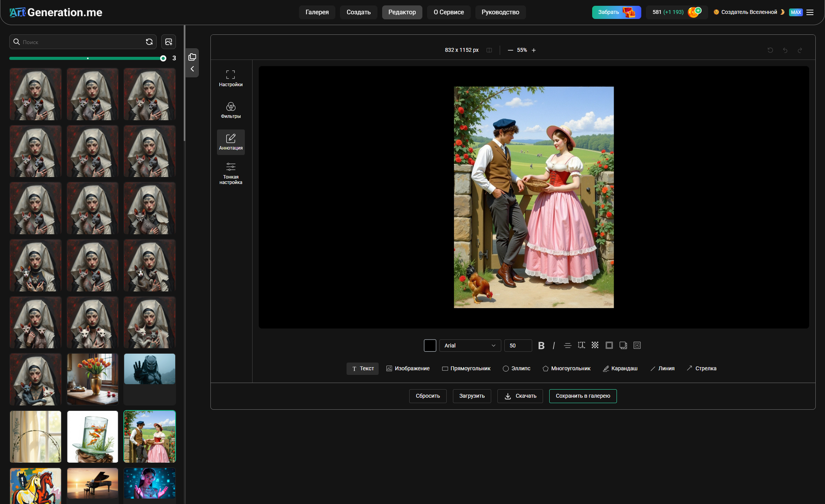This screenshot has width=825, height=504.
Task: Click Сохранить в галерею button
Action: tap(583, 396)
